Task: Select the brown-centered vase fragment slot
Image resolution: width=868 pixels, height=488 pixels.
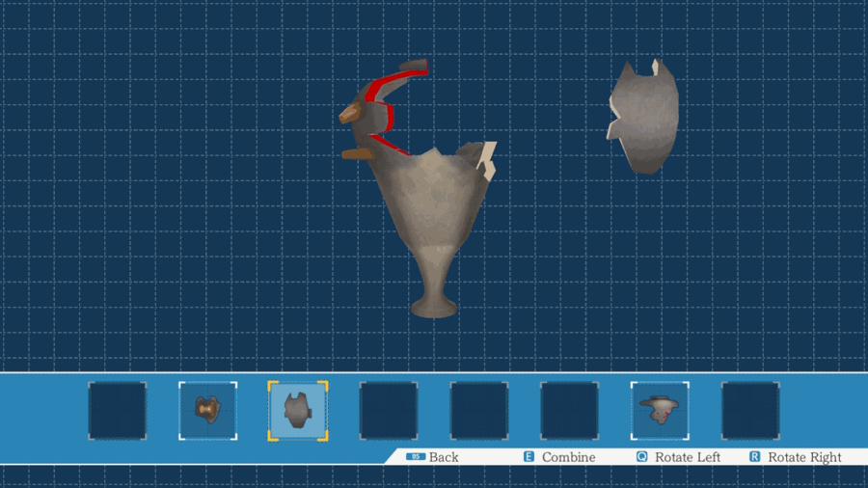Action: (208, 411)
